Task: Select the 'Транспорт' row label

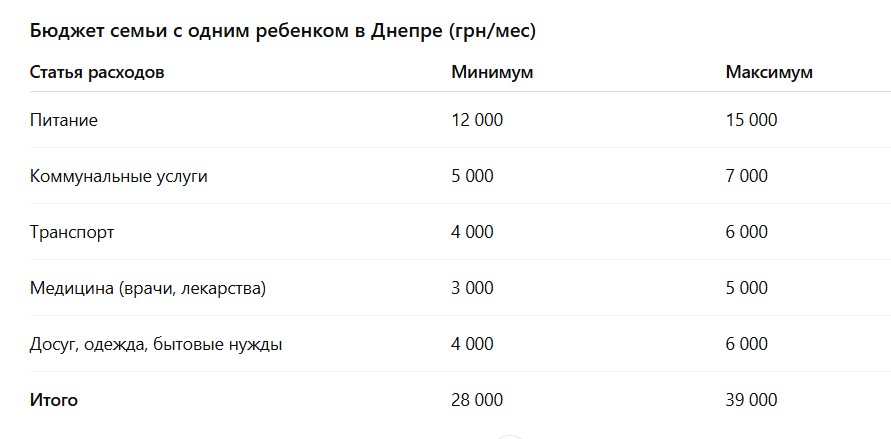Action: tap(72, 232)
